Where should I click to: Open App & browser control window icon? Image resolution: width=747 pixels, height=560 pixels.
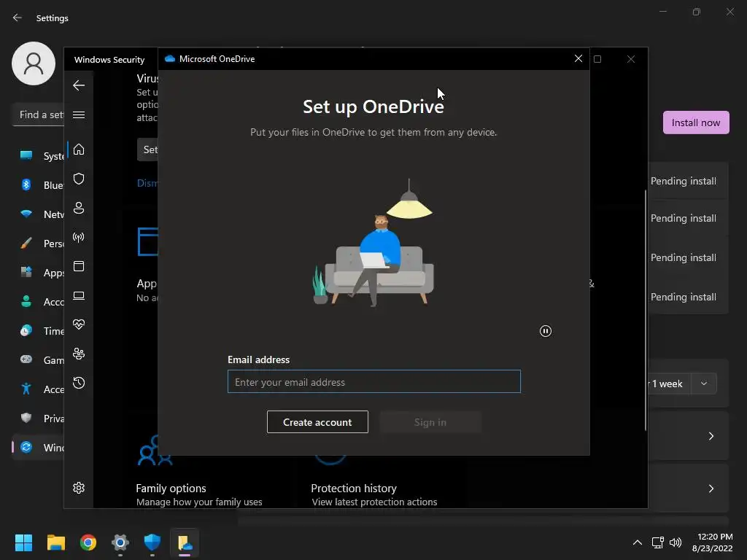(x=79, y=266)
